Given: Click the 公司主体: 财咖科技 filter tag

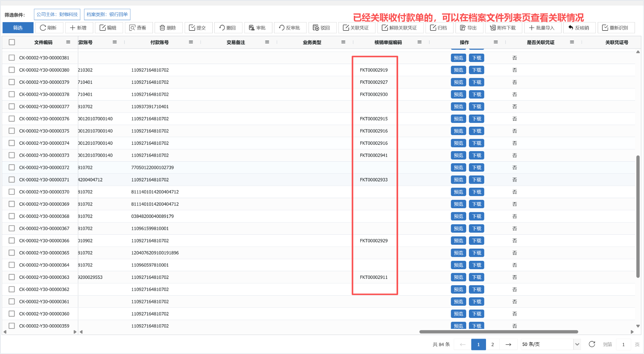Looking at the screenshot, I should click(x=57, y=14).
